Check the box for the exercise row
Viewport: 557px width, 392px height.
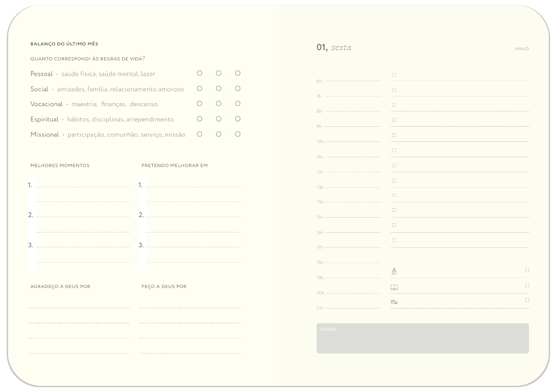tap(527, 300)
